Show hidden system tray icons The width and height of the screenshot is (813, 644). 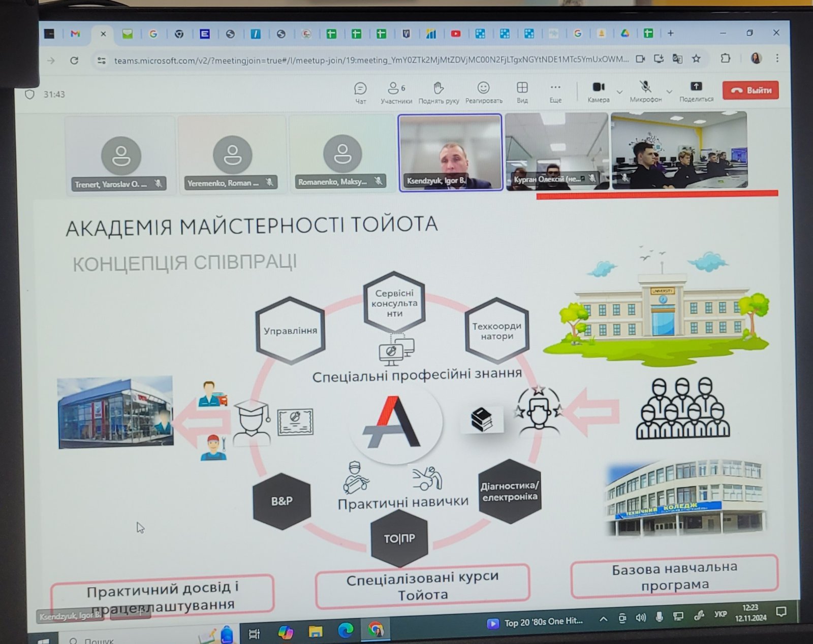pyautogui.click(x=603, y=619)
